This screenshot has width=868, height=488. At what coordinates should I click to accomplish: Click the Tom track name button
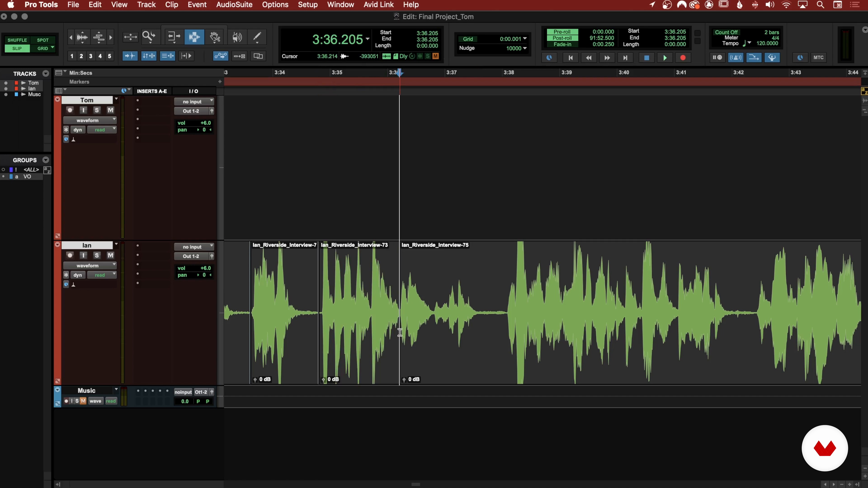click(87, 100)
